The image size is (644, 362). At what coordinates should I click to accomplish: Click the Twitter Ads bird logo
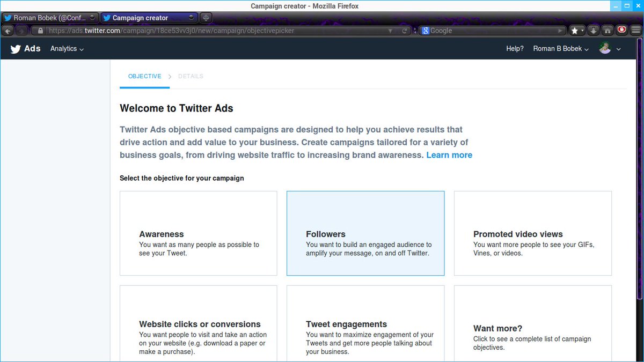16,49
